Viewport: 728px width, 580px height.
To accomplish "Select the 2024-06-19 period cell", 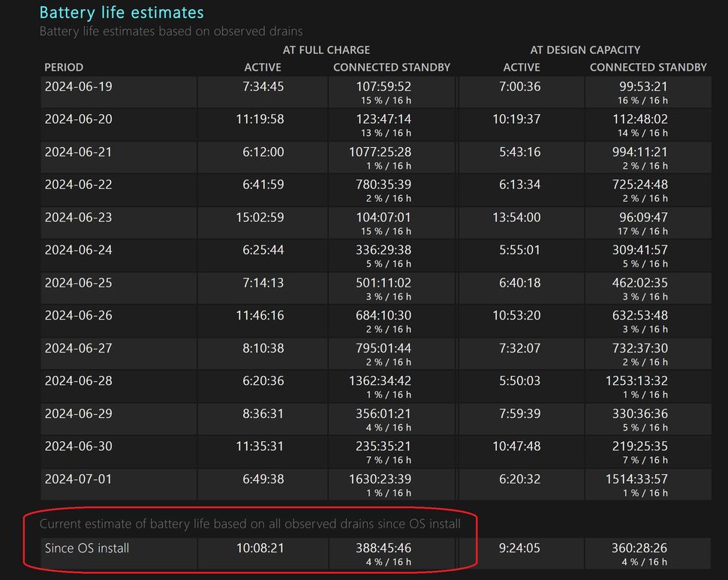I will coord(78,86).
